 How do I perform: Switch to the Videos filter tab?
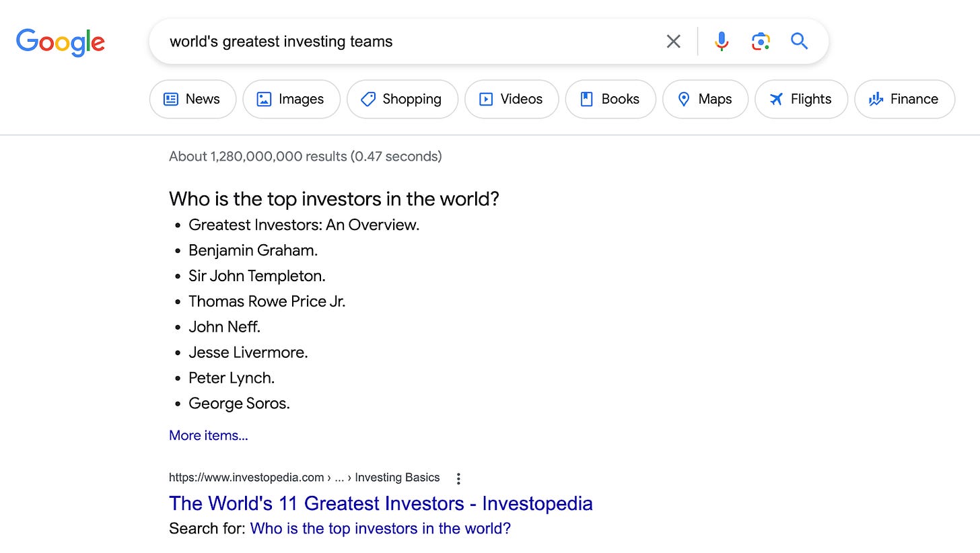(512, 99)
